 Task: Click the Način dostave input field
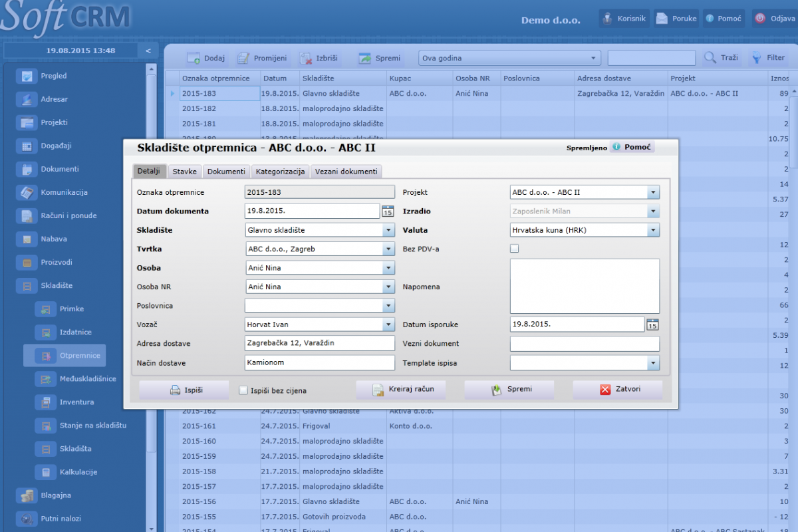[320, 363]
